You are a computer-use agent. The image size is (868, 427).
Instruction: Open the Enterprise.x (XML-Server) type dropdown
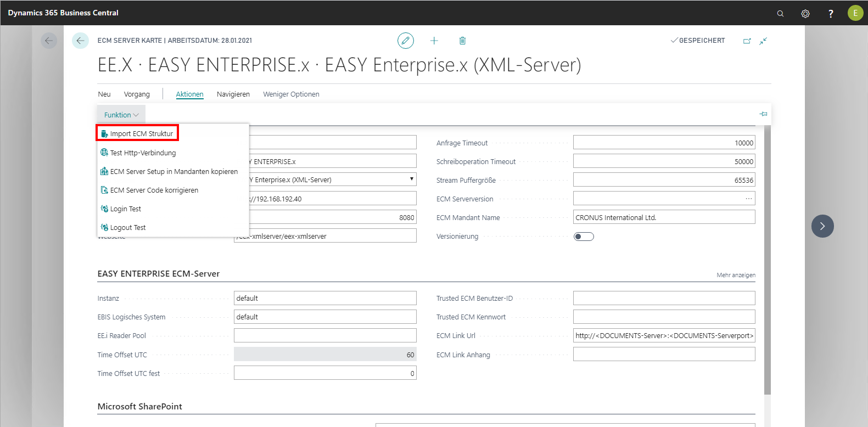click(412, 179)
